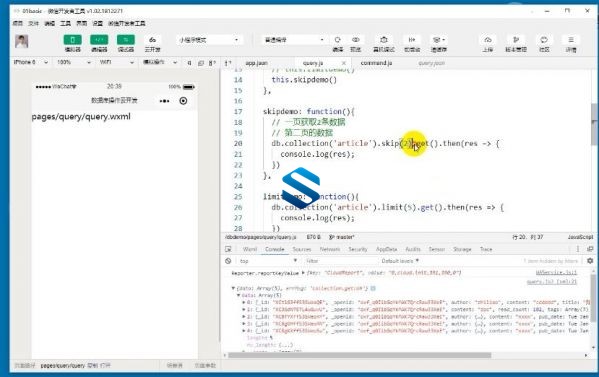This screenshot has height=377, width=599.
Task: Expand console data item 0
Action: (244, 302)
